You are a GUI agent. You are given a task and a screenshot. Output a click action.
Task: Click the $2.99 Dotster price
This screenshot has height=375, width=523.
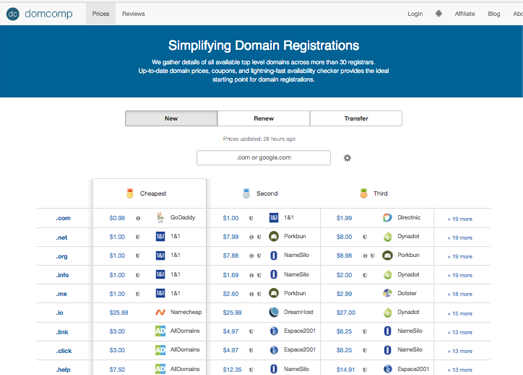(x=344, y=294)
